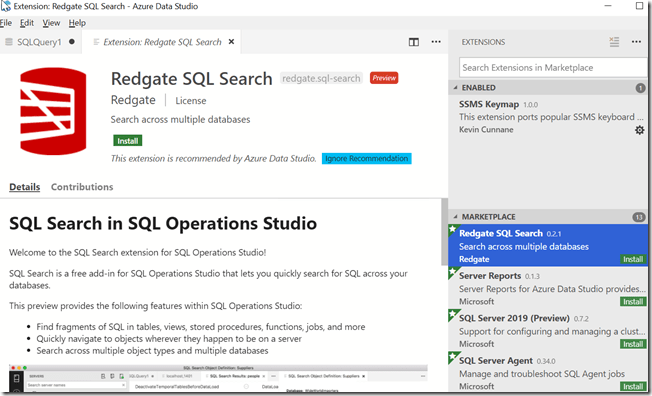Open Extensions panel more actions ellipsis

coord(636,42)
